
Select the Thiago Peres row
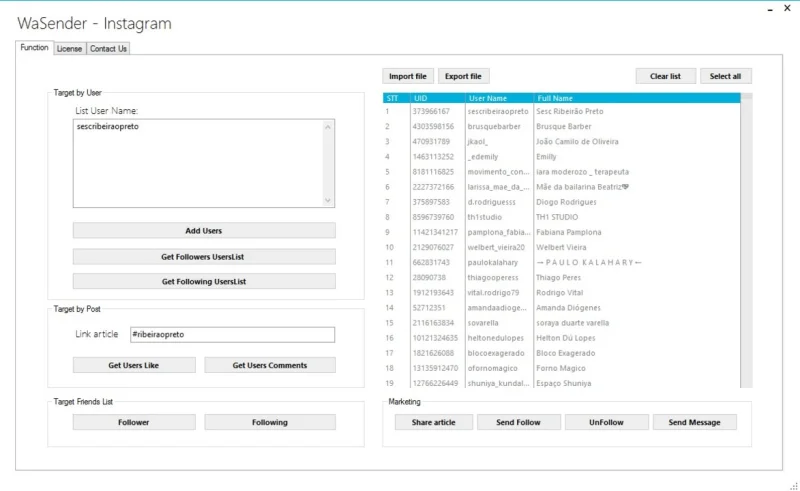[x=561, y=278]
